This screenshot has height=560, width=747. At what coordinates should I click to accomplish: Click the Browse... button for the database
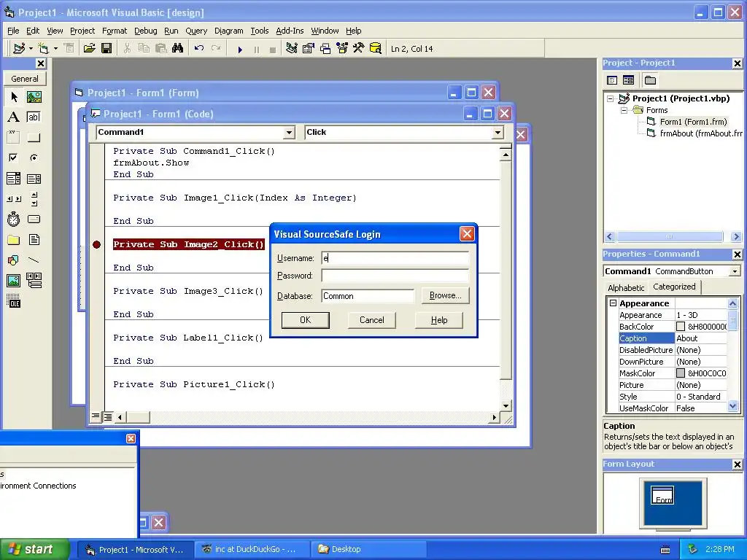click(446, 295)
